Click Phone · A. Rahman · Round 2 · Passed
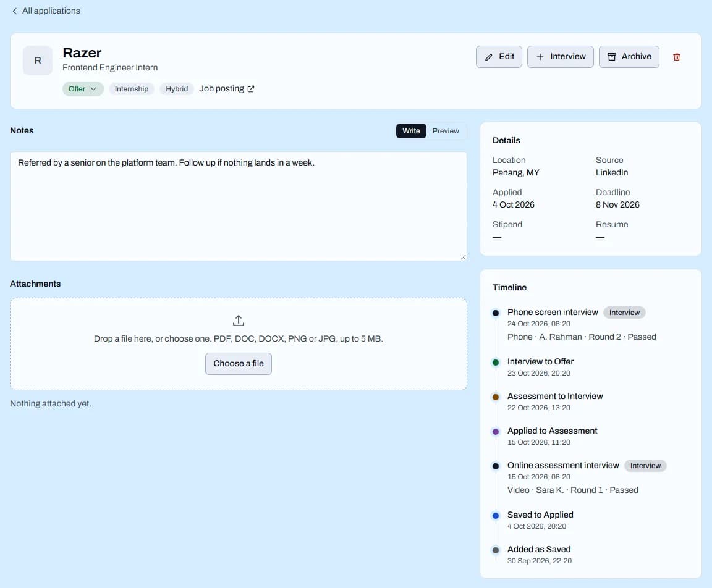Image resolution: width=712 pixels, height=588 pixels. (x=582, y=337)
